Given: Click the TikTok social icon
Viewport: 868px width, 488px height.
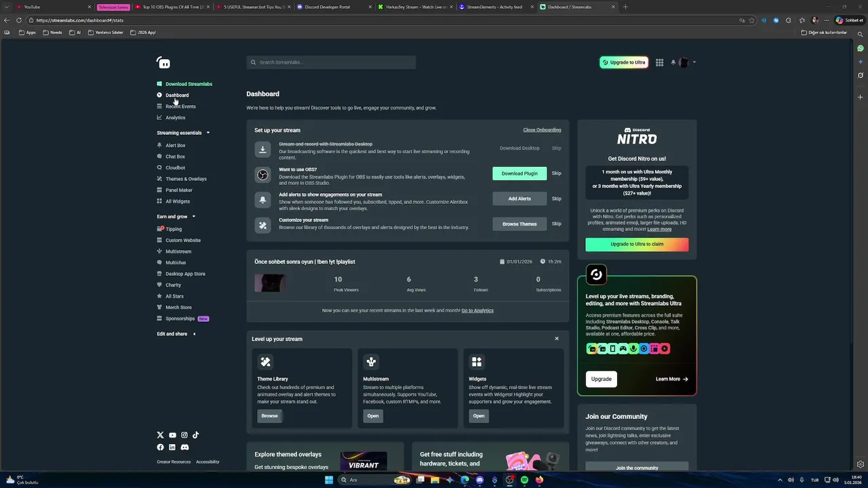Looking at the screenshot, I should [195, 435].
